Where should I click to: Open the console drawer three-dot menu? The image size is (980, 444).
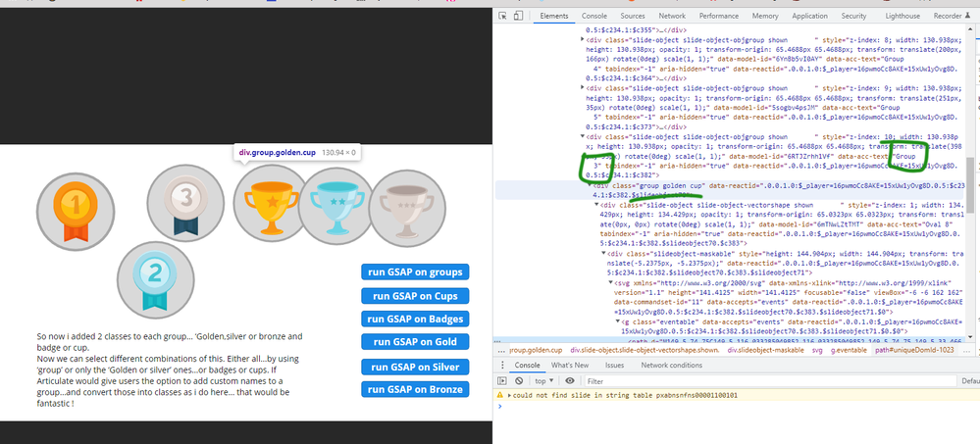pyautogui.click(x=503, y=365)
